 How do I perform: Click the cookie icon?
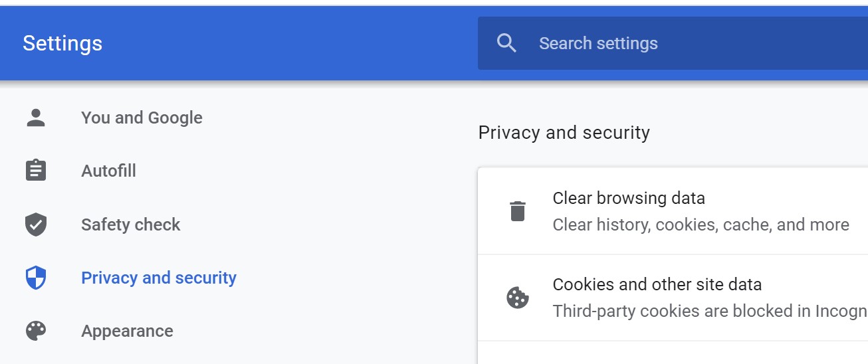[518, 298]
